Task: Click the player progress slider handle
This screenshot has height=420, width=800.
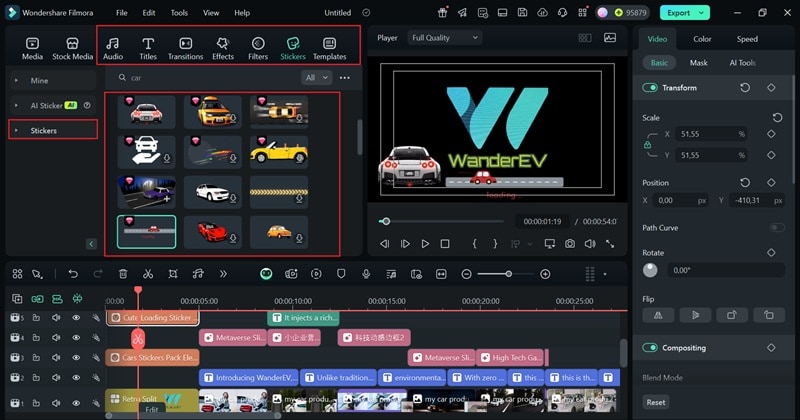Action: pos(386,221)
